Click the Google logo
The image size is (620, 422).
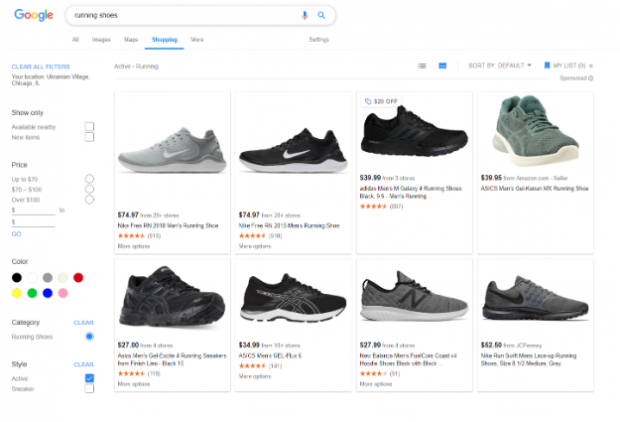(34, 15)
